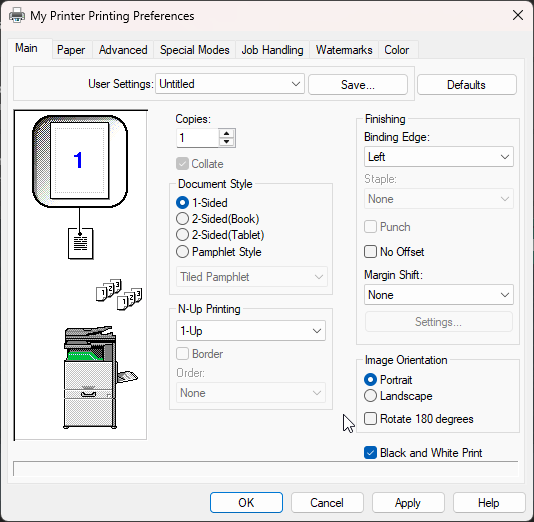This screenshot has height=522, width=534.
Task: Click the Cancel button
Action: click(327, 503)
